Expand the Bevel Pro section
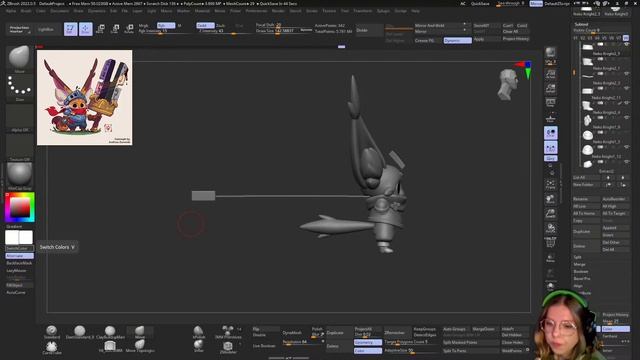 tap(582, 279)
